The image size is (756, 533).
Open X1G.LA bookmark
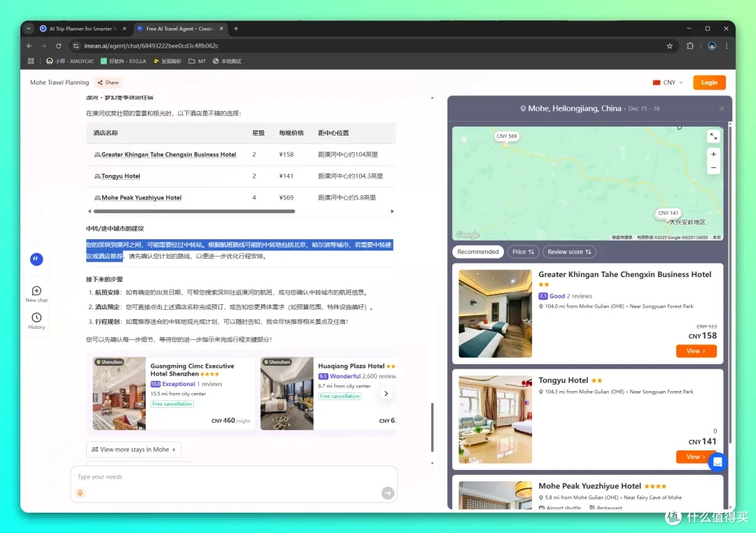pos(123,61)
